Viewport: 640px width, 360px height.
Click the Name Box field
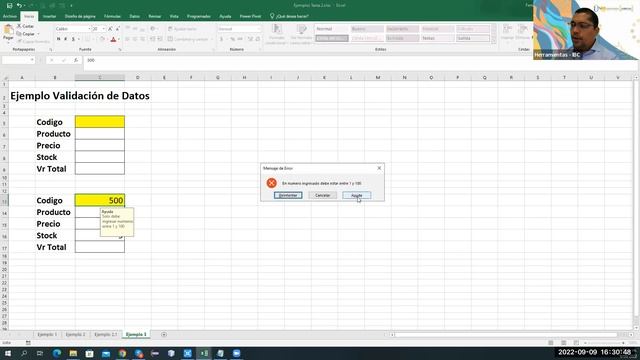pyautogui.click(x=18, y=60)
